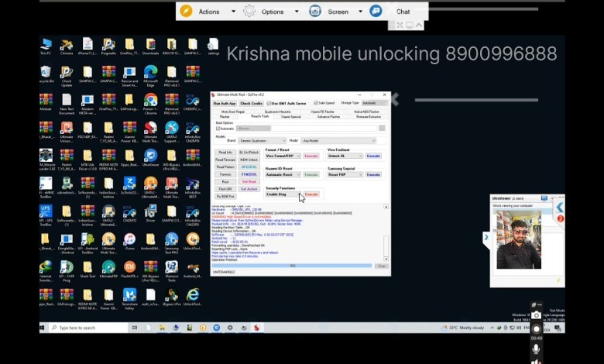This screenshot has height=364, width=604.
Task: Toggle the Safe Speed checkbox
Action: [316, 103]
